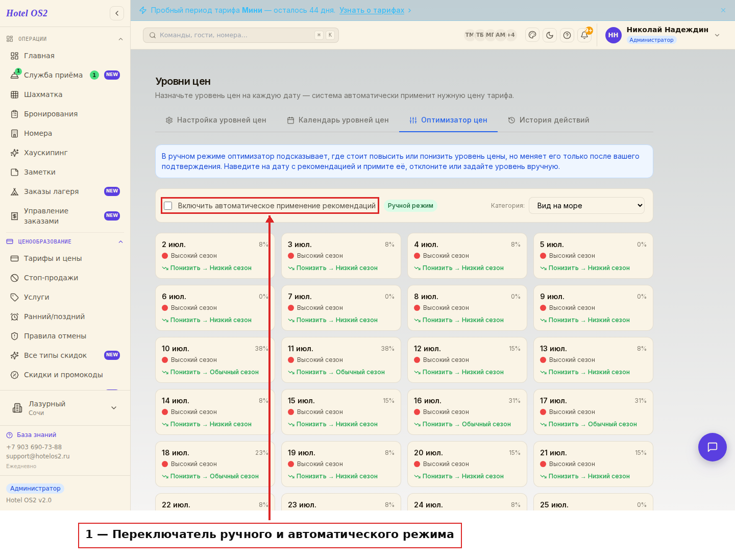Click the НН user avatar
Image resolution: width=735 pixels, height=560 pixels.
tap(614, 35)
